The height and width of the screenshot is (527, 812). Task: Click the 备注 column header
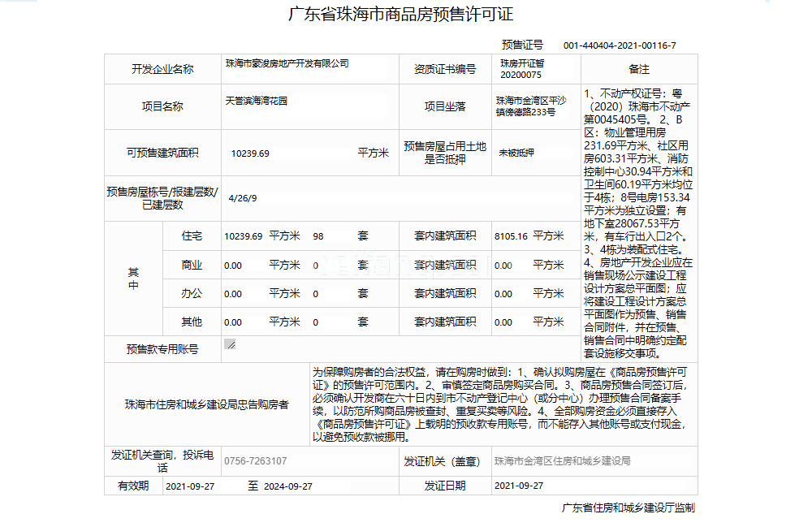[639, 69]
